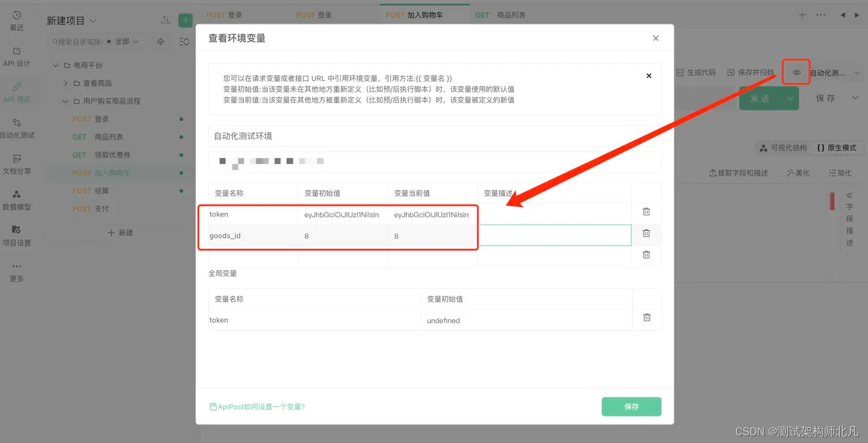Click + 新建 below the tree
Viewport: 868px width, 443px height.
[x=120, y=233]
